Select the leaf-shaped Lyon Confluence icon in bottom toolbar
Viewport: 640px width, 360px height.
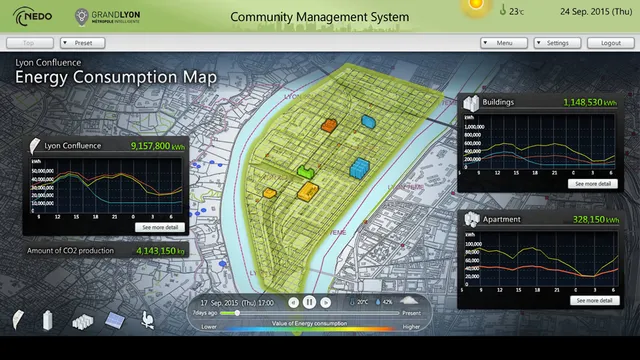coord(18,320)
